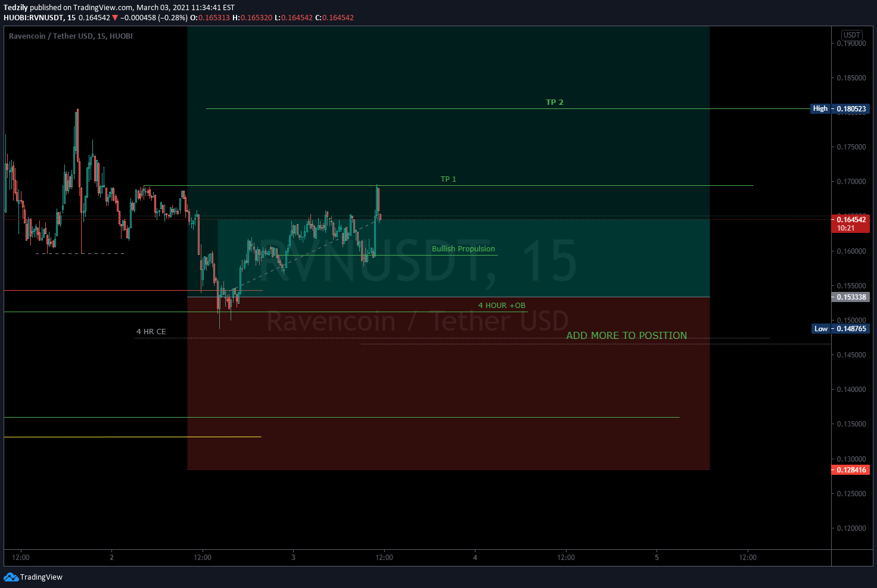Click the 0.128416 stop loss price label
Viewport: 877px width, 588px height.
[x=851, y=470]
